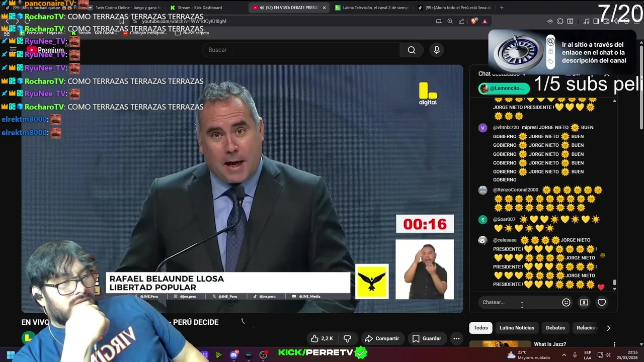Screen dimensions: 644x362
Task: Click the install/cast screen icon in address bar
Action: [439, 21]
